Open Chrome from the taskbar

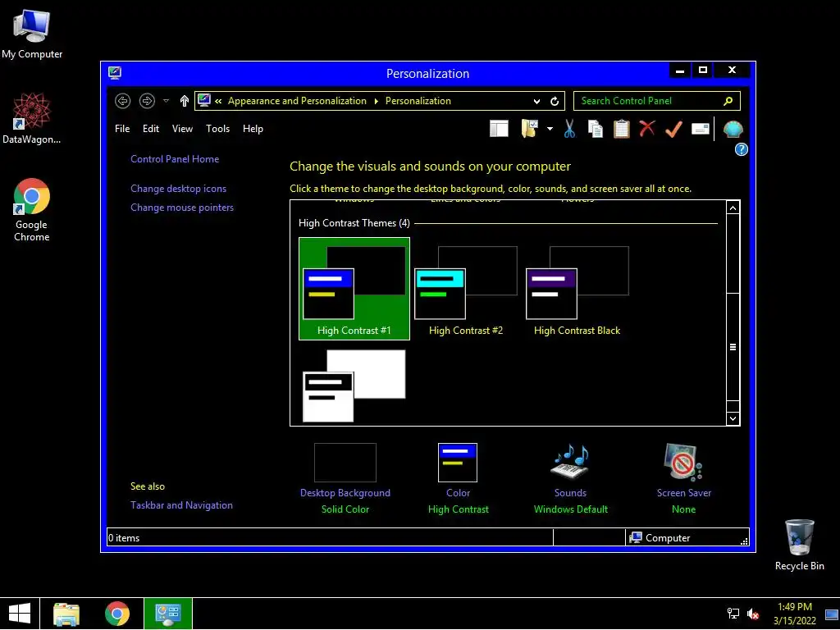tap(117, 614)
